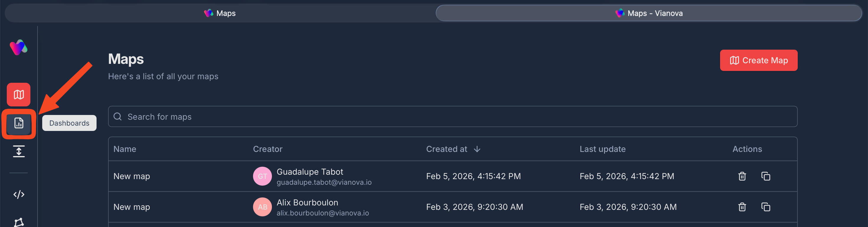Viewport: 868px width, 227px height.
Task: Delete Guadalupe Tabot's New map
Action: click(742, 176)
